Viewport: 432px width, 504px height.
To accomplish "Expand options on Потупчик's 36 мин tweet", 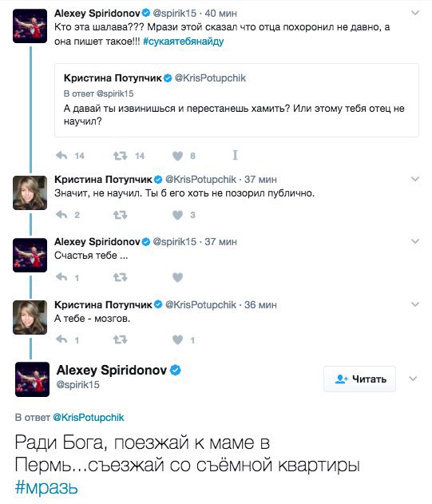I will click(x=415, y=304).
